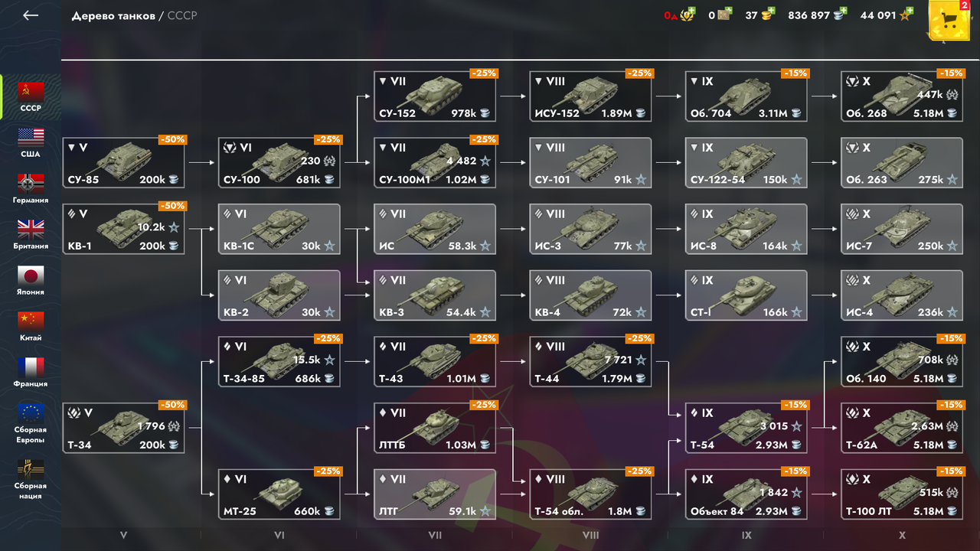Viewport: 980px width, 551px height.
Task: Go back using the left arrow icon
Action: 31,15
